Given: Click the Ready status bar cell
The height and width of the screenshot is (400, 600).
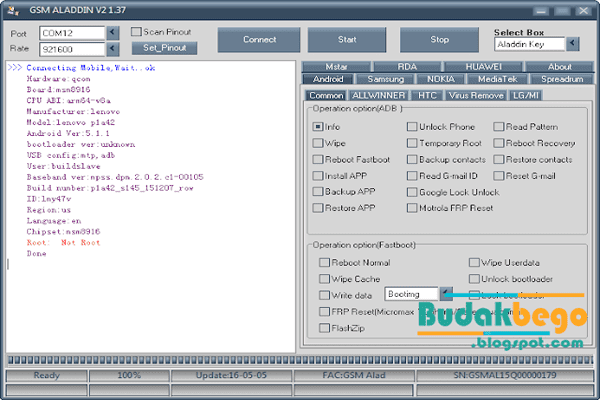Looking at the screenshot, I should click(47, 376).
